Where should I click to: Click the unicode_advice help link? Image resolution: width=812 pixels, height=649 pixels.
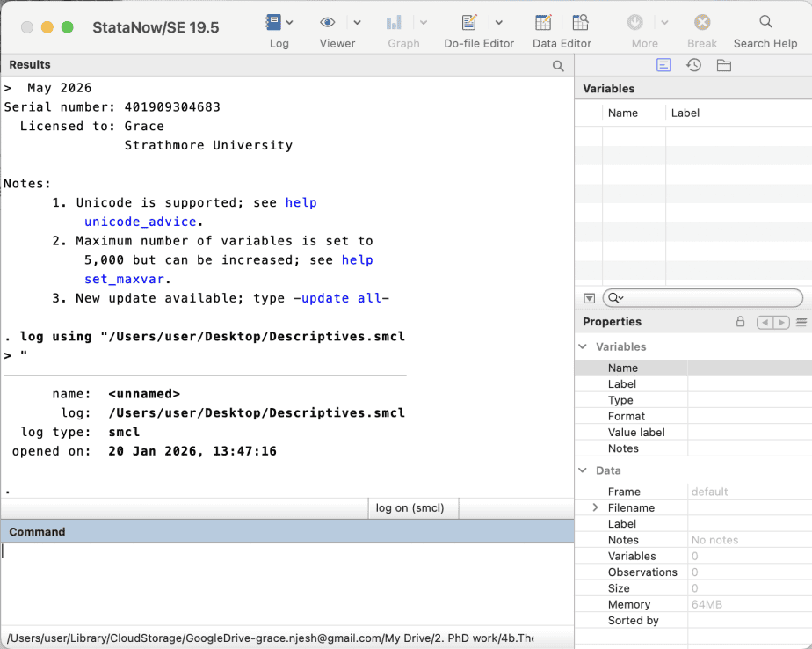[x=140, y=222]
